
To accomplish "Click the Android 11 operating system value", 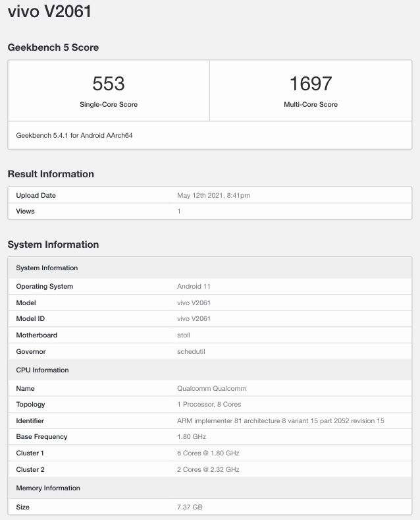I will (194, 287).
